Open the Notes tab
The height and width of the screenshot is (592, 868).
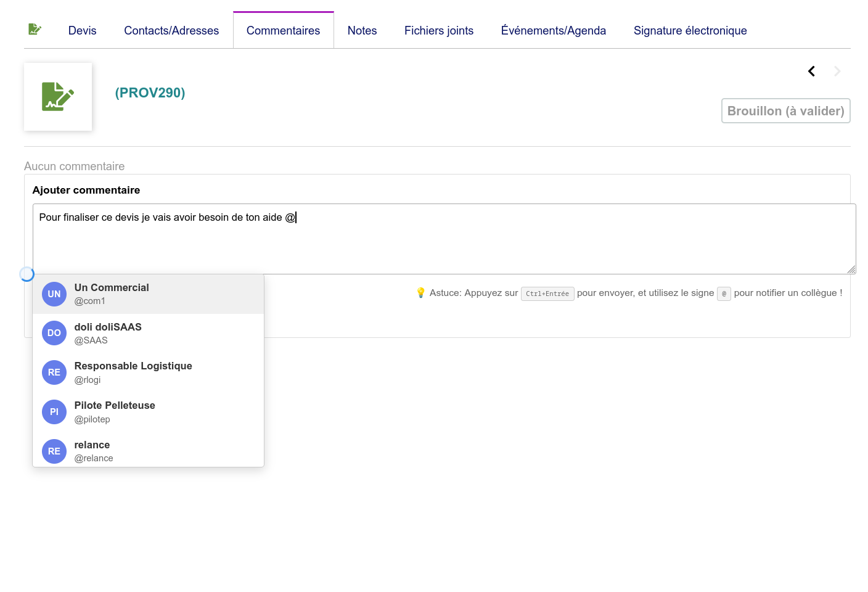(362, 31)
